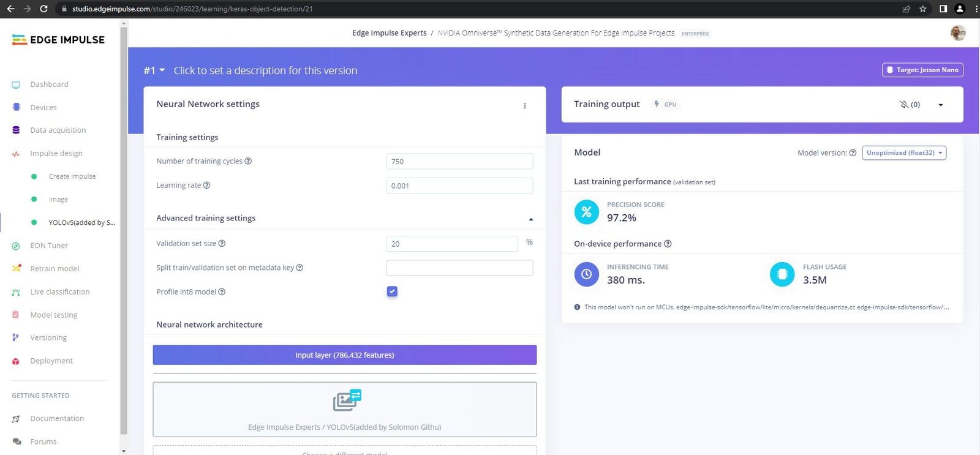This screenshot has height=455, width=980.
Task: Go to the Model testing menu item
Action: coord(54,315)
